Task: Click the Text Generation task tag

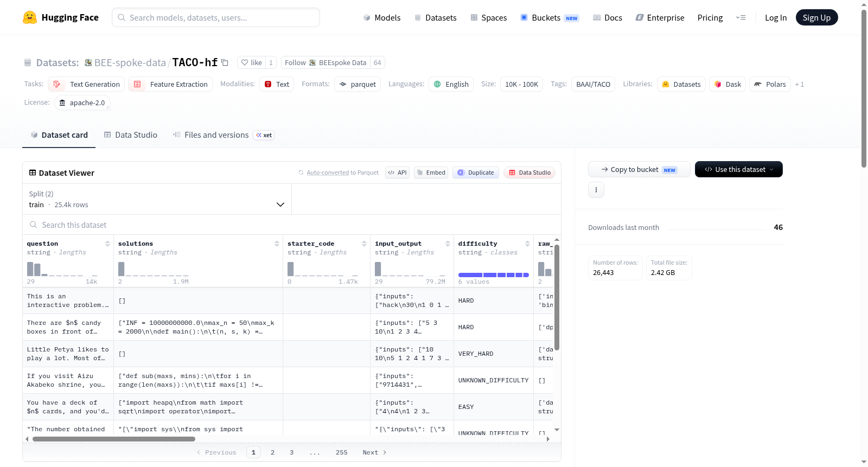Action: 86,84
